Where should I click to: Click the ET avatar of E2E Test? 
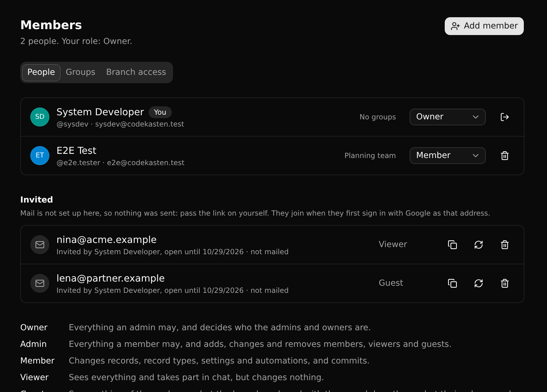click(40, 156)
